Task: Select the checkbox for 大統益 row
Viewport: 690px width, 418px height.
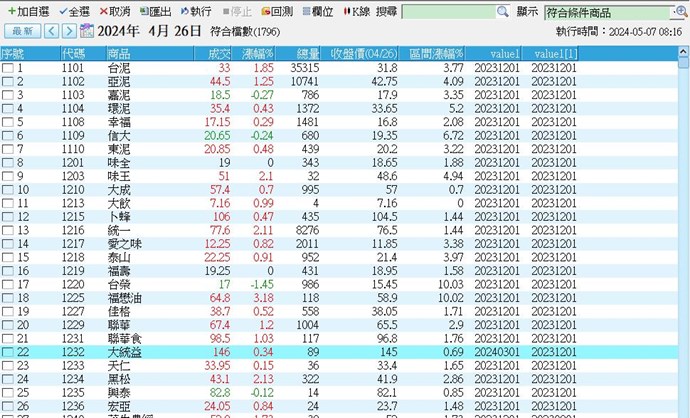Action: pos(8,353)
